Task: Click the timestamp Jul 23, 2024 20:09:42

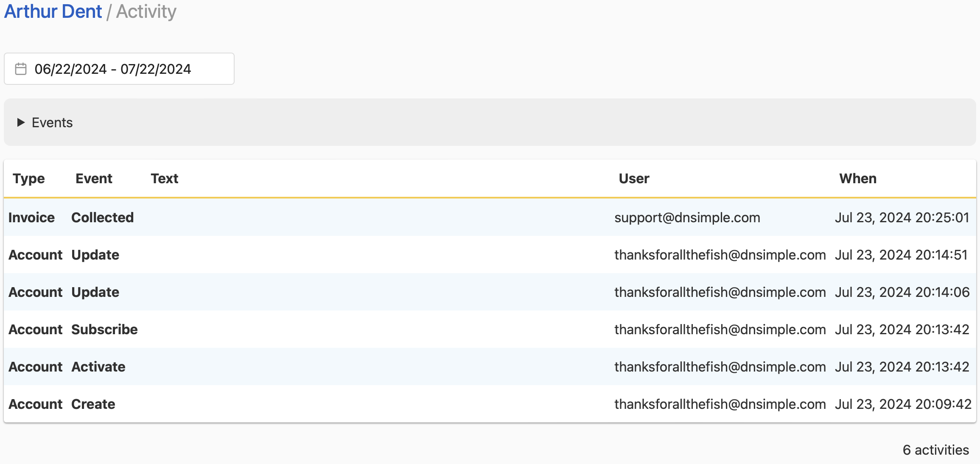Action: pyautogui.click(x=902, y=404)
